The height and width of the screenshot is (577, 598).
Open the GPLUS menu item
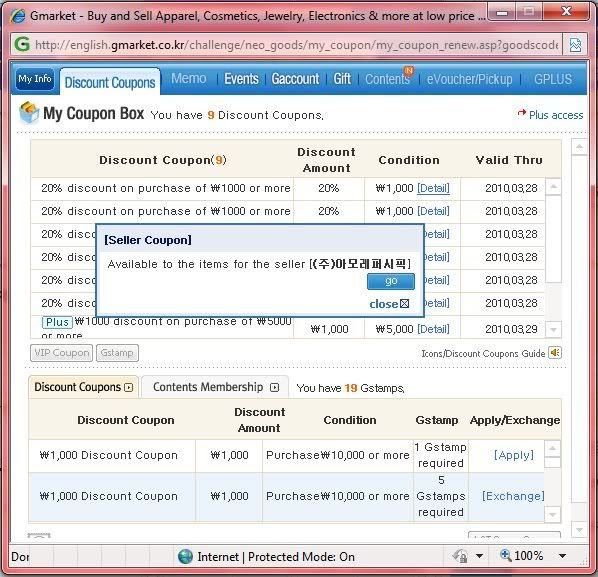tap(553, 79)
